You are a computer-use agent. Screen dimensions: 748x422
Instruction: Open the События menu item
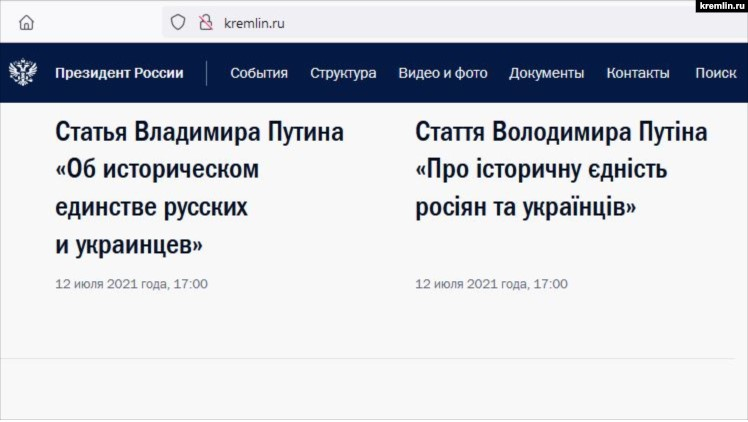click(259, 73)
